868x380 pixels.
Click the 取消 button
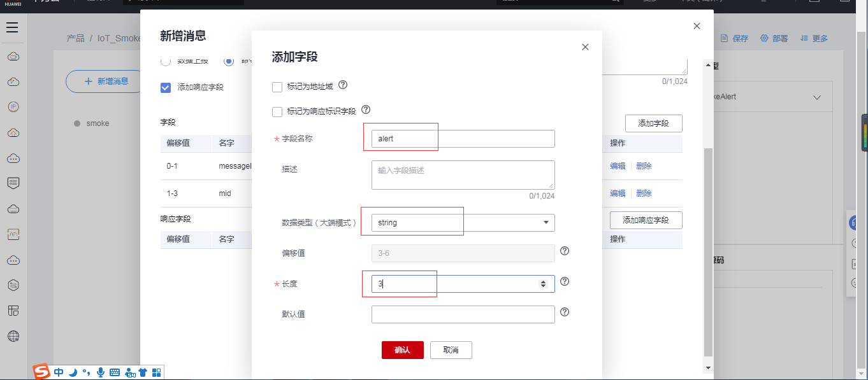click(451, 350)
